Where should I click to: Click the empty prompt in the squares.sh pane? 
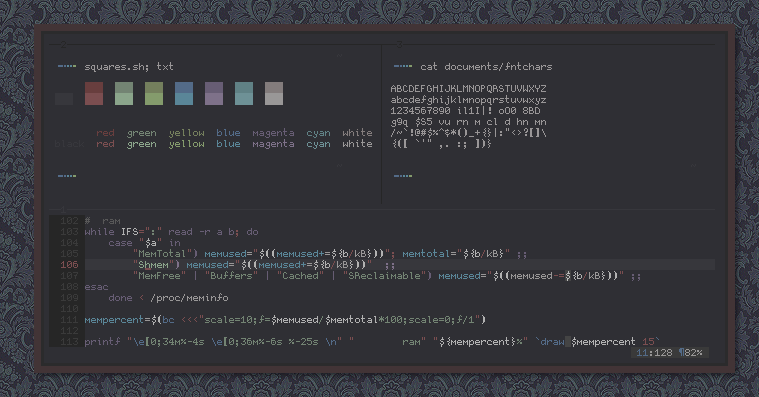67,176
